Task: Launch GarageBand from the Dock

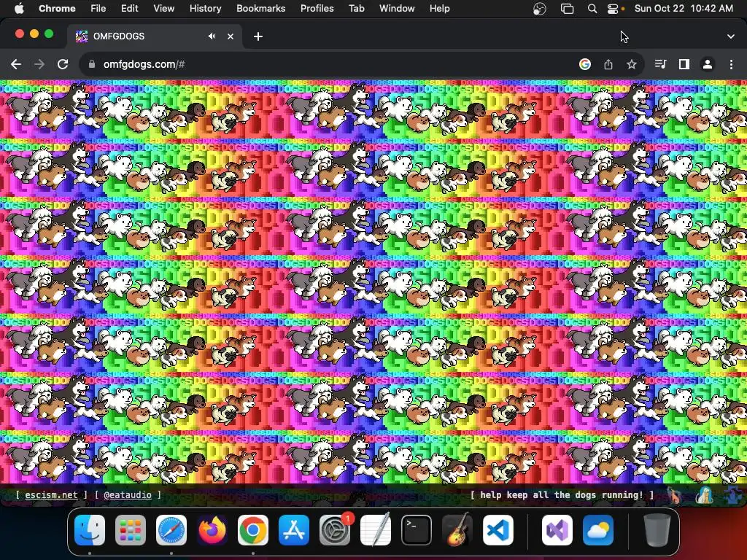Action: point(457,530)
